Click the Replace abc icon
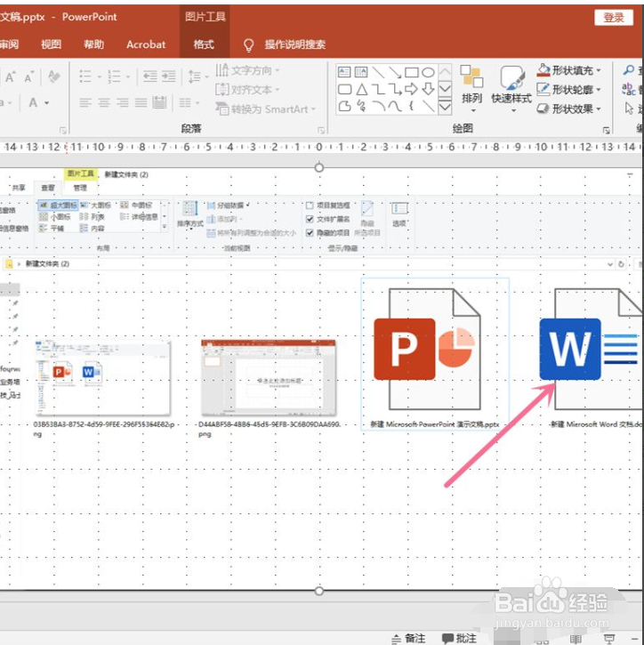Image resolution: width=644 pixels, height=645 pixels. click(x=628, y=89)
